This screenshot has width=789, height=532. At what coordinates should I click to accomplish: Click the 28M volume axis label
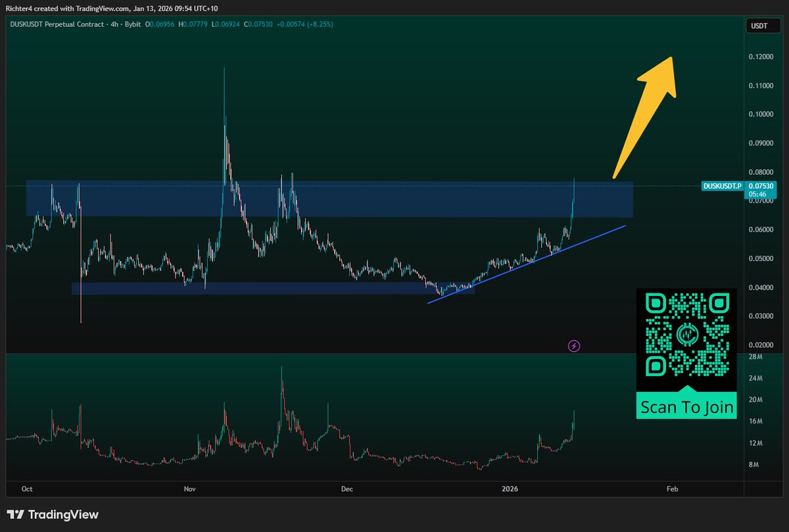pyautogui.click(x=755, y=357)
